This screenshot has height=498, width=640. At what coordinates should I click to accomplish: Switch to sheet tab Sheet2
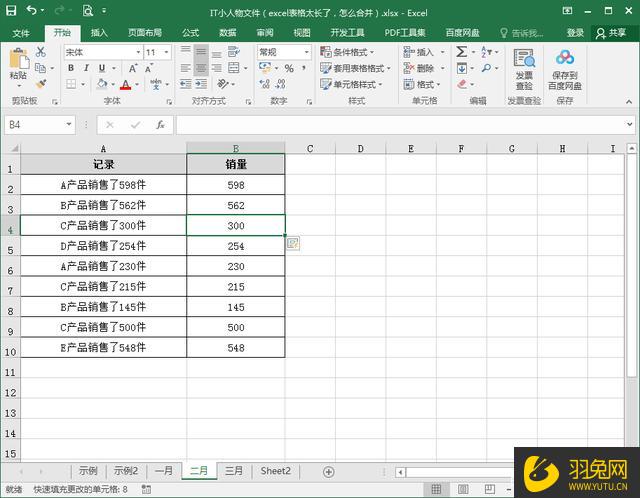coord(276,471)
